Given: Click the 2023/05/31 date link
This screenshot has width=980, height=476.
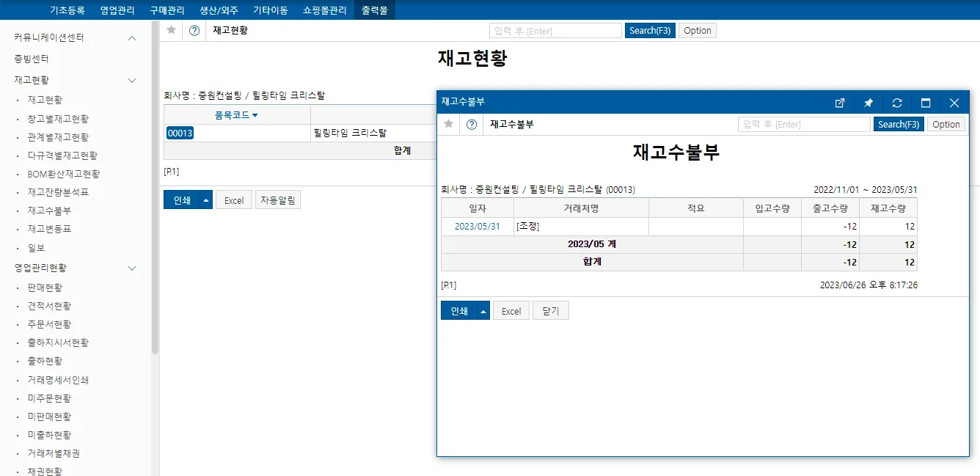Looking at the screenshot, I should [478, 227].
